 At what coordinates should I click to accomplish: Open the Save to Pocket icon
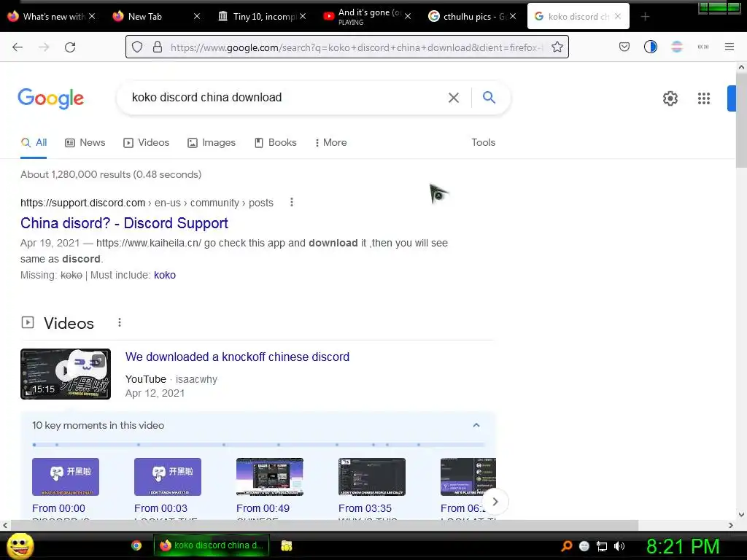[x=624, y=47]
